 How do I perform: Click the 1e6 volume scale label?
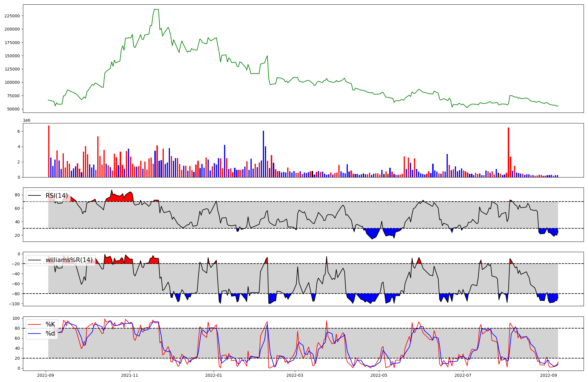[x=26, y=120]
